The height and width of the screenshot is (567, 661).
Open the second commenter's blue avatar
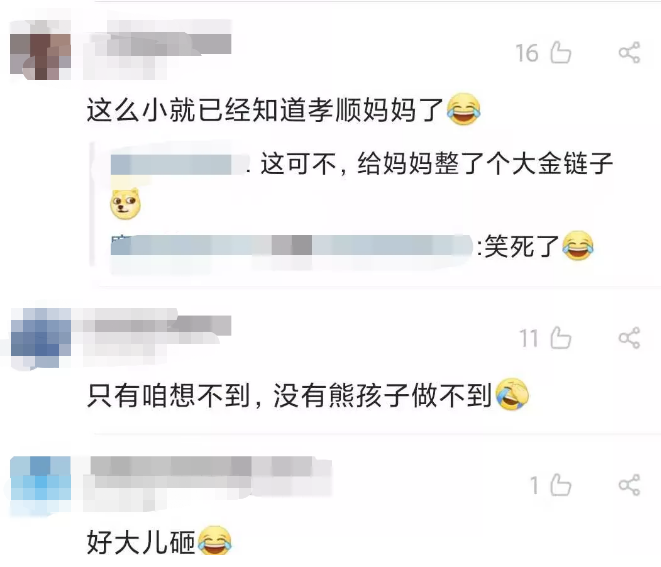click(x=40, y=338)
